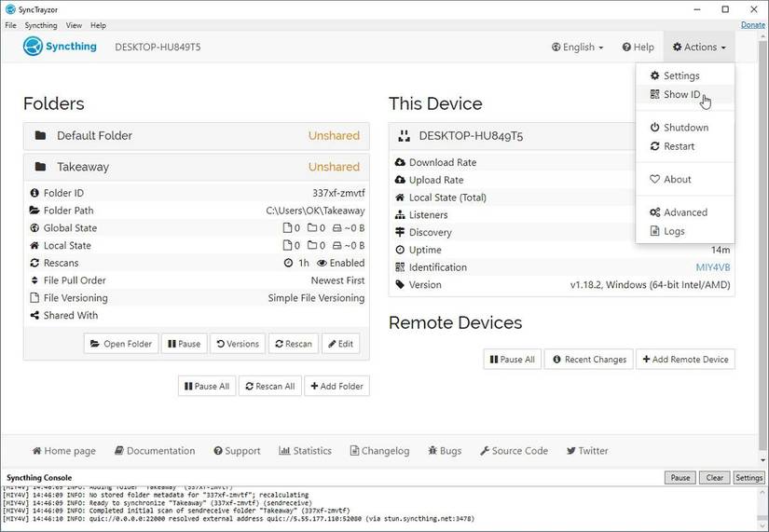Open the Source Code footer link
Viewport: 769px width, 532px height.
click(514, 451)
